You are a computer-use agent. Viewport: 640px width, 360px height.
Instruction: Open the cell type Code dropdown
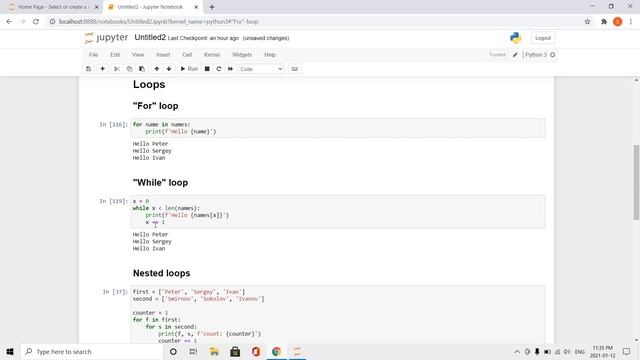coord(261,69)
